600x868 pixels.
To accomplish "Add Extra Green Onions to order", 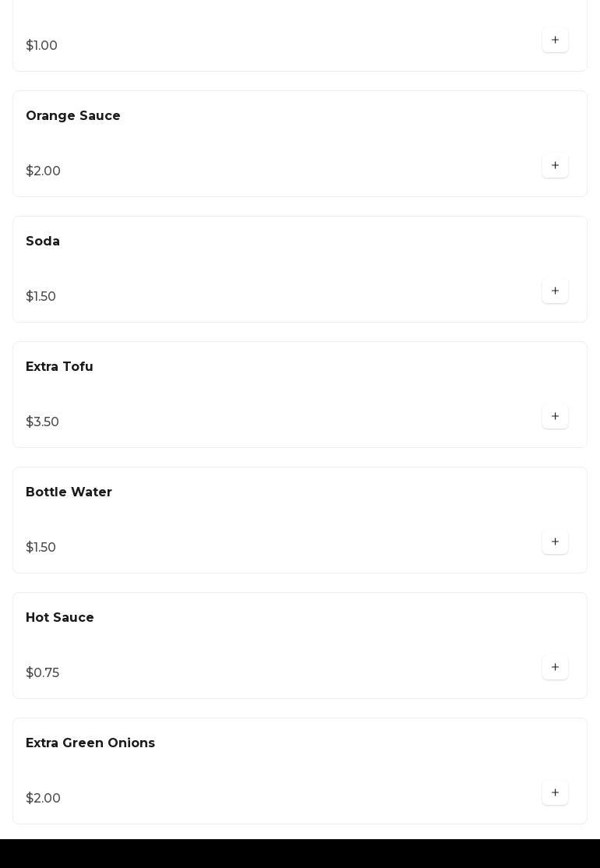I will (555, 793).
